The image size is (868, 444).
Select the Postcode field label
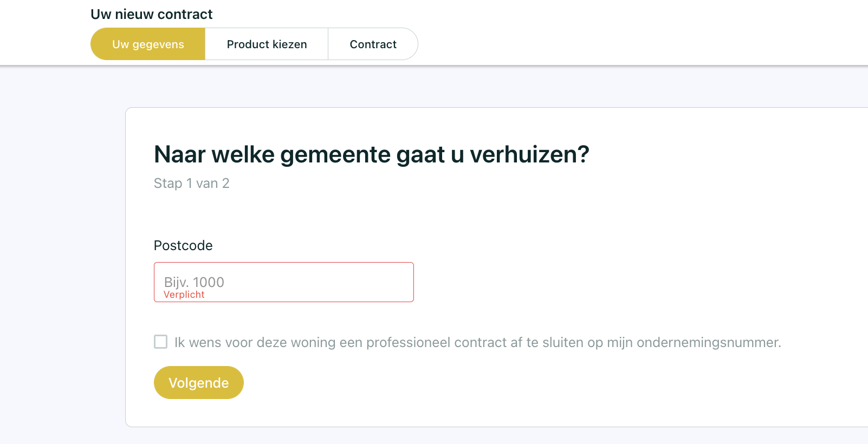tap(183, 245)
